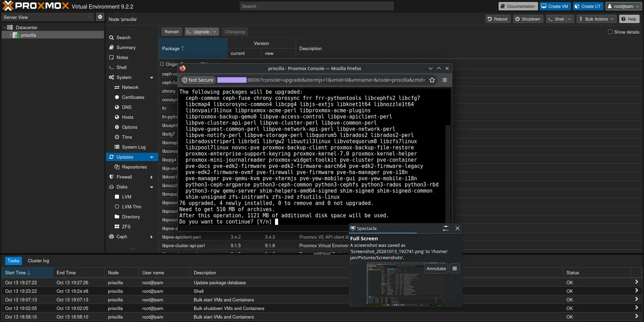Open Spectacle screenshot options menu icon

click(454, 268)
